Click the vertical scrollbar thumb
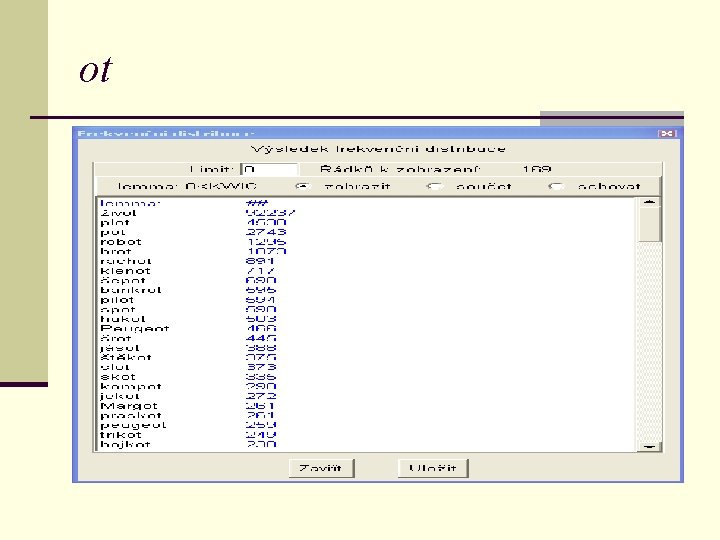720x540 pixels. point(649,224)
